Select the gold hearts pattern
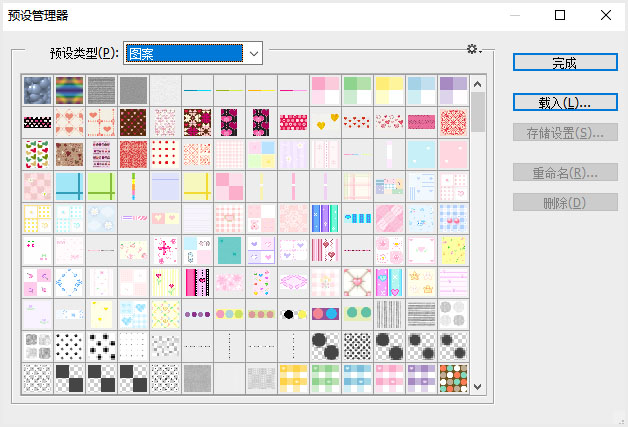 tap(326, 123)
